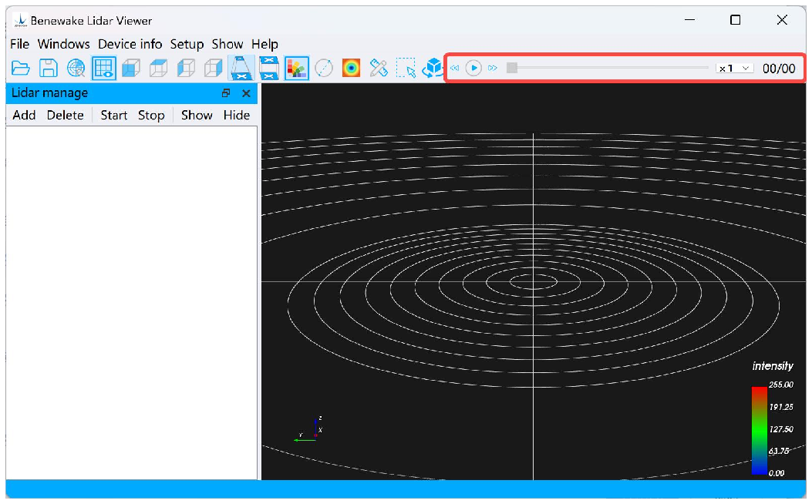Start playback with the play button

[473, 69]
